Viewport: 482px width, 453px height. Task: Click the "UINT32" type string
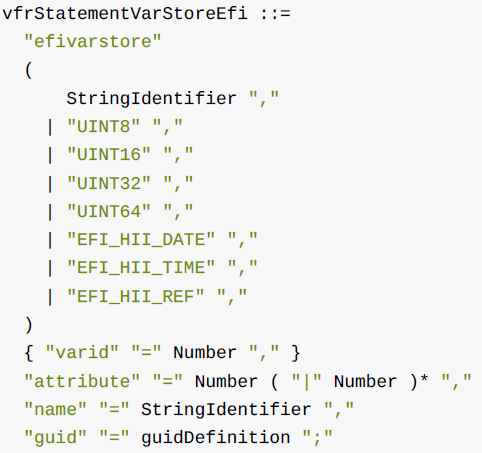pyautogui.click(x=109, y=184)
